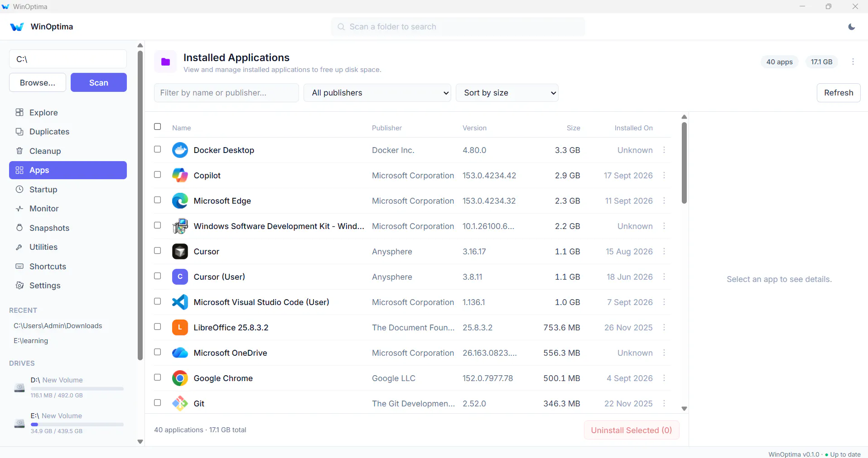Go to Duplicates in sidebar
This screenshot has height=458, width=868.
tap(68, 132)
